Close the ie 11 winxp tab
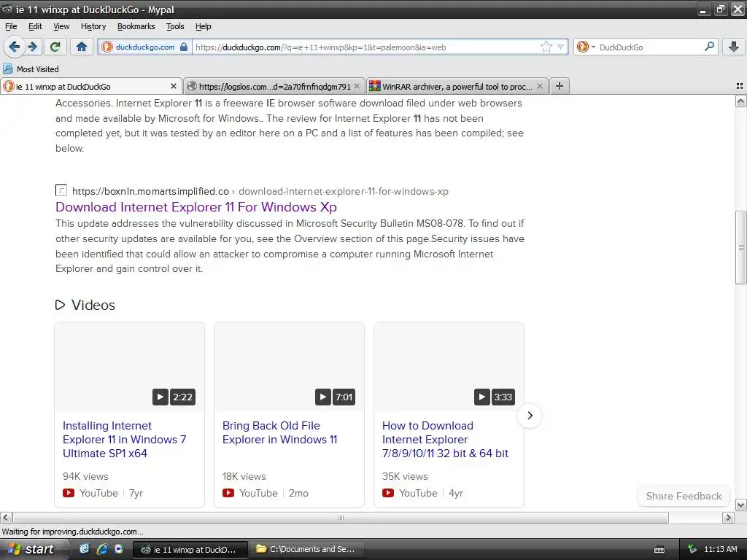747x560 pixels. pyautogui.click(x=174, y=86)
